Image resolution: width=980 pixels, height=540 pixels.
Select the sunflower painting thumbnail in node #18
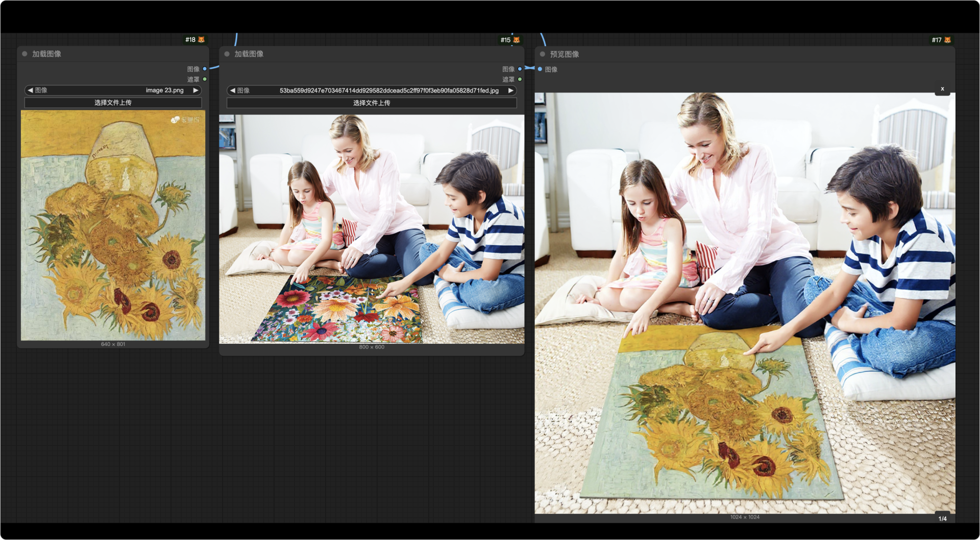coord(113,225)
